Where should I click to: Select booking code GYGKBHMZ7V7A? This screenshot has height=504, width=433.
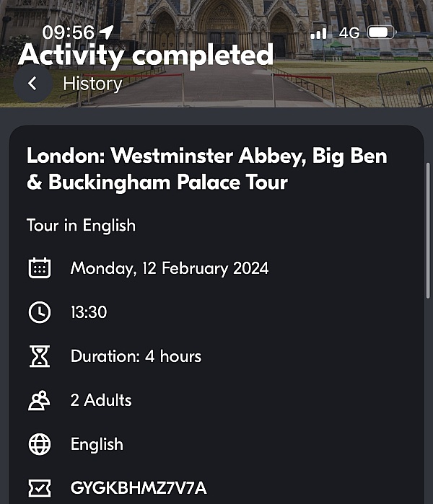coord(139,488)
